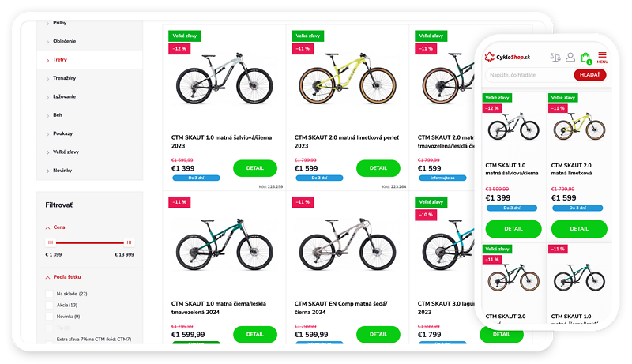
Task: Expand the 'Trenažéry' category
Action: coord(65,77)
